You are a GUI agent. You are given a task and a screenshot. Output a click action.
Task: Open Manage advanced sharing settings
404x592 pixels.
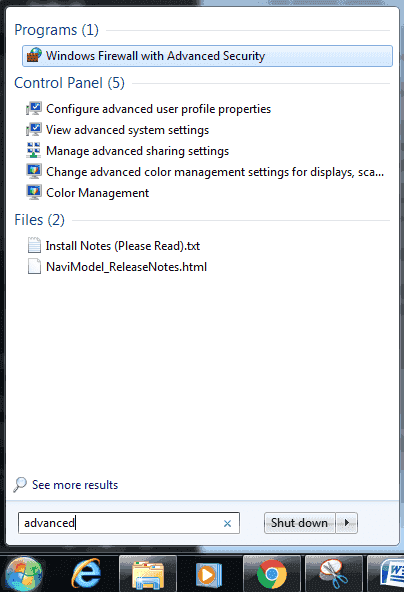(137, 151)
